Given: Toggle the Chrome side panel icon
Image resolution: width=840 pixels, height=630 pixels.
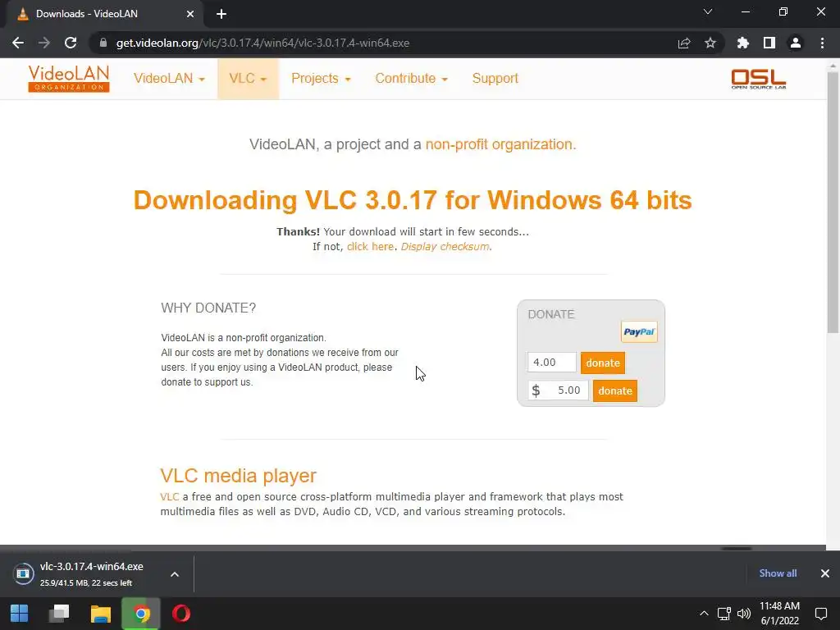Looking at the screenshot, I should (769, 43).
